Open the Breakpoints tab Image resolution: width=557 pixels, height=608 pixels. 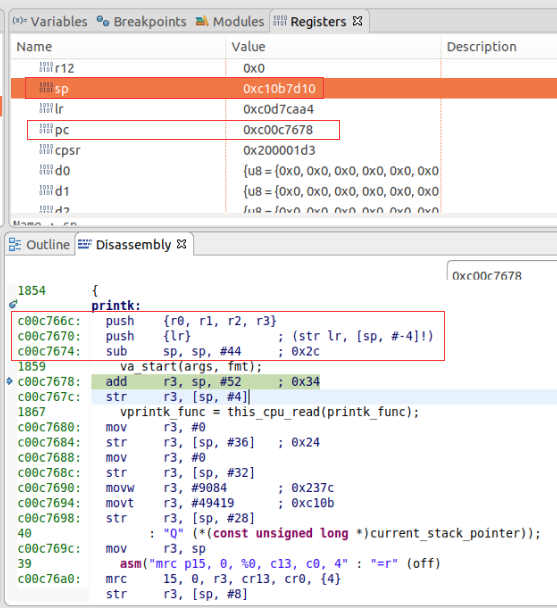tap(141, 21)
